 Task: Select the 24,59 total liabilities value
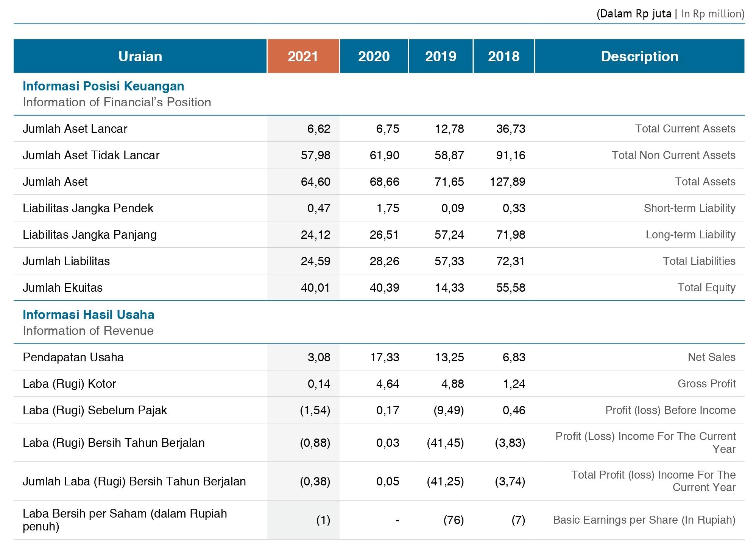coord(316,261)
